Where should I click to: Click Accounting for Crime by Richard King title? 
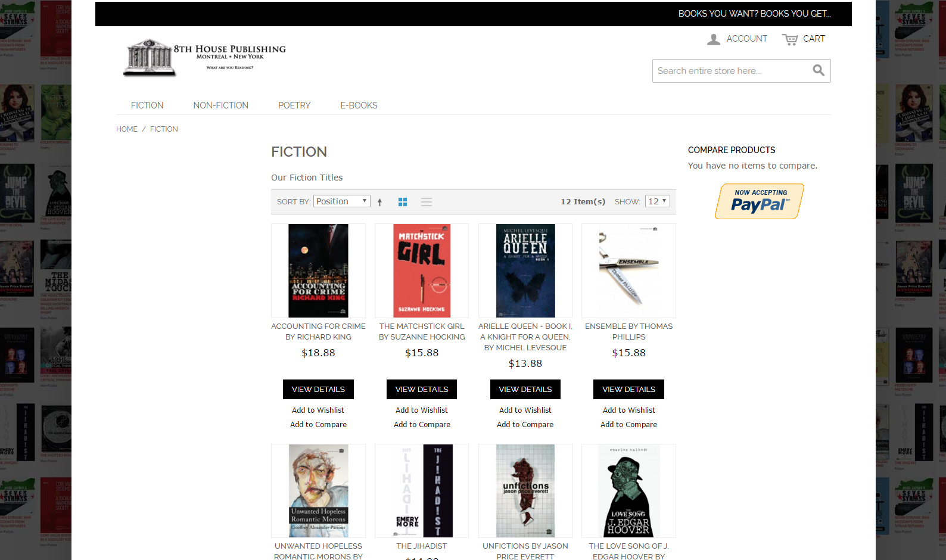click(318, 332)
